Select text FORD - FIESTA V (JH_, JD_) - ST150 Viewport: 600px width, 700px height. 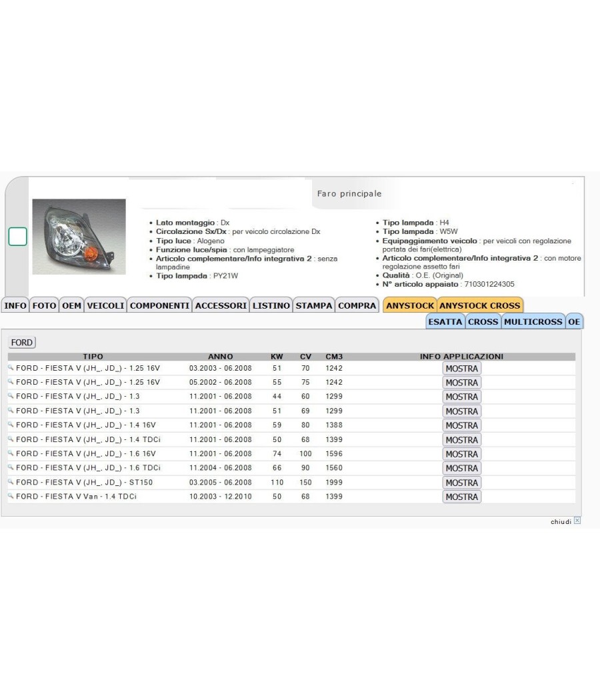point(85,482)
